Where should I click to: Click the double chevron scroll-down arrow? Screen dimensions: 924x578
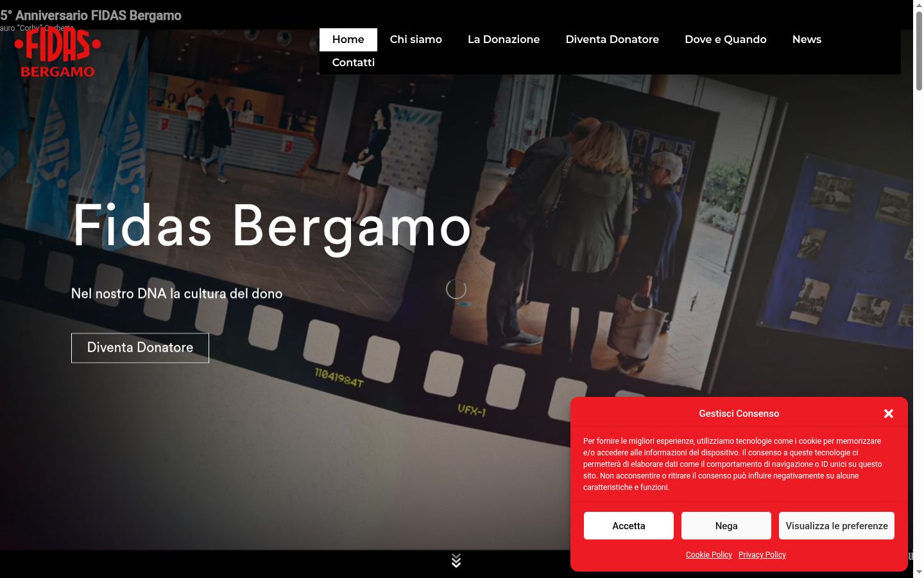tap(456, 561)
